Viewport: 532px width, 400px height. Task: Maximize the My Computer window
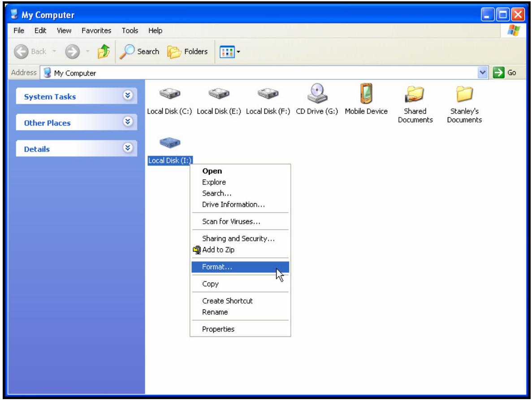point(503,15)
